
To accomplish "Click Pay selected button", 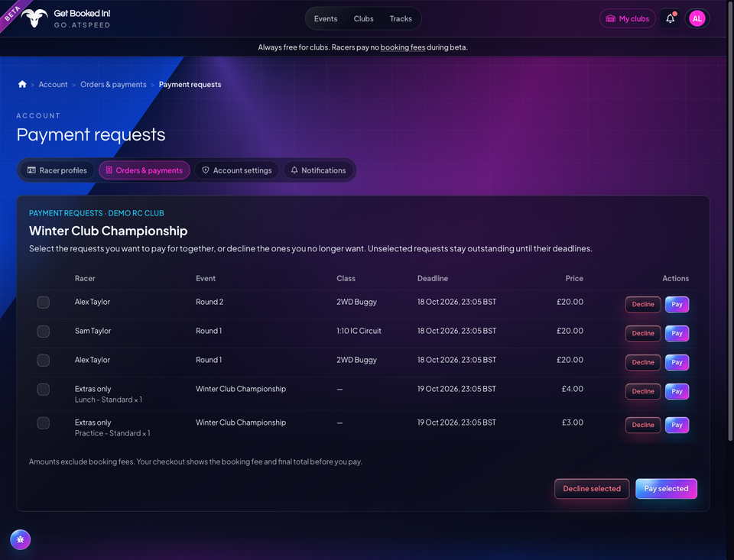I will pyautogui.click(x=666, y=488).
